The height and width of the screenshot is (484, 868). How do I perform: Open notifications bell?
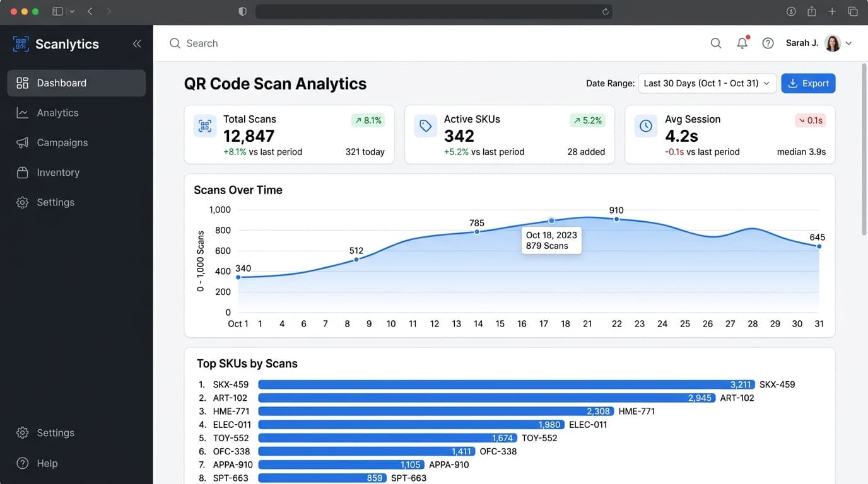742,43
